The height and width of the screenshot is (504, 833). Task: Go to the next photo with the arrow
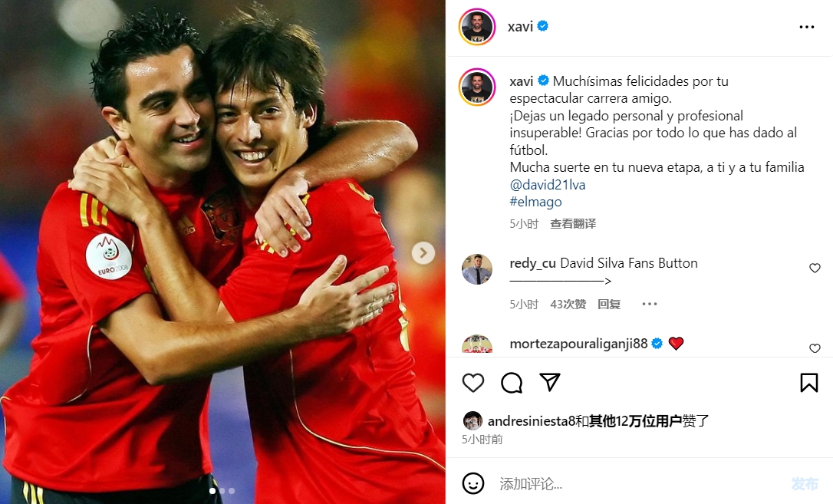pos(423,253)
